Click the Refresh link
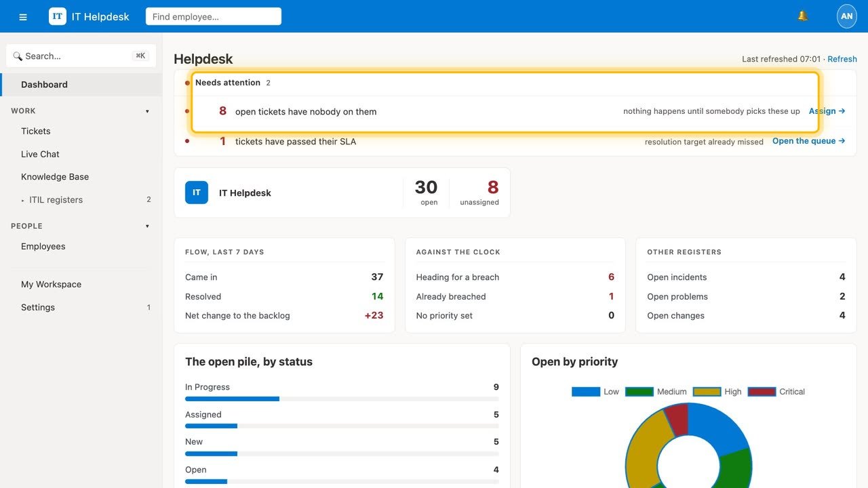The image size is (868, 488). (x=842, y=59)
